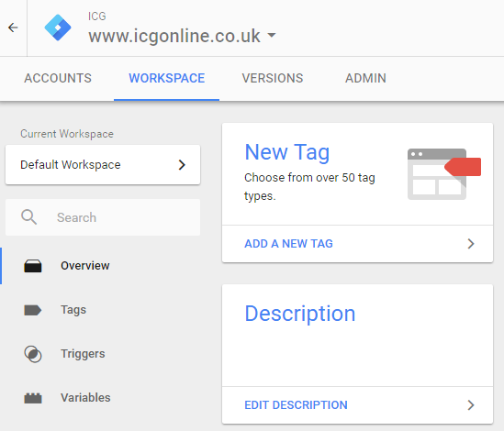Image resolution: width=504 pixels, height=431 pixels.
Task: Switch to the Accounts tab
Action: coord(58,78)
